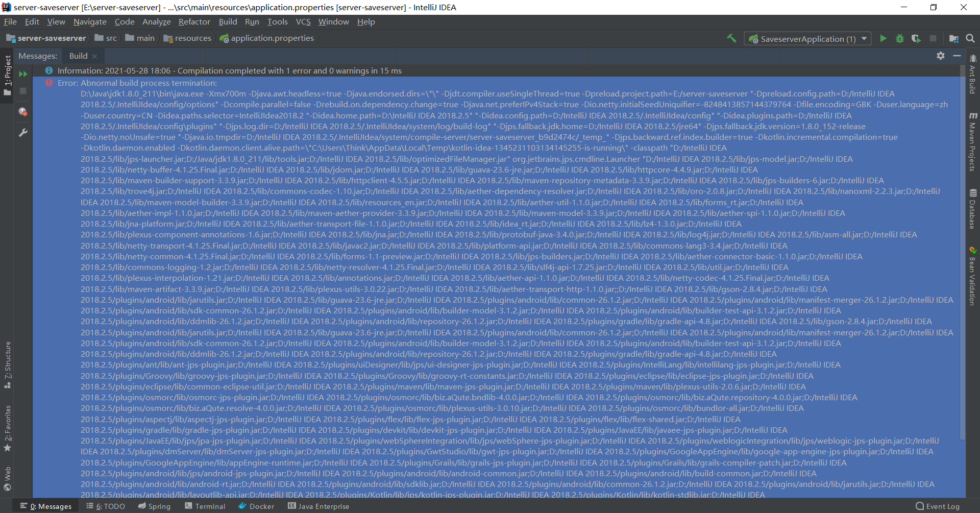Open the File menu
This screenshot has width=980, height=513.
[x=10, y=21]
